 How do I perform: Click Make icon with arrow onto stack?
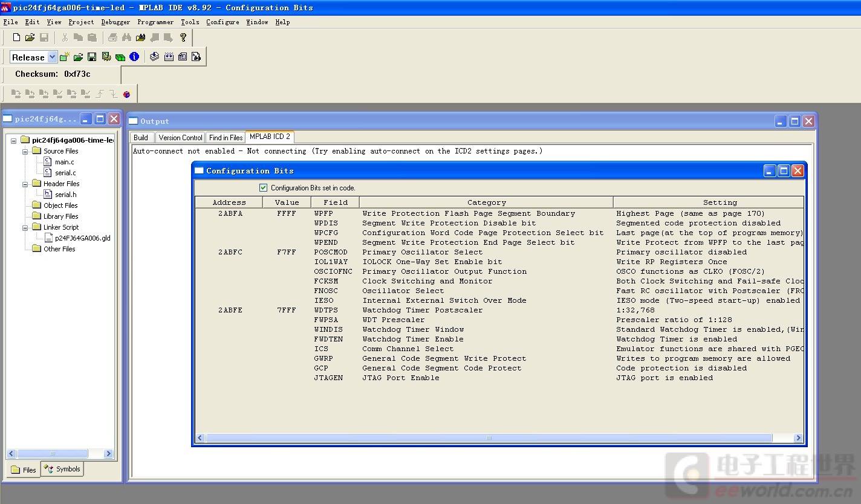click(x=155, y=57)
